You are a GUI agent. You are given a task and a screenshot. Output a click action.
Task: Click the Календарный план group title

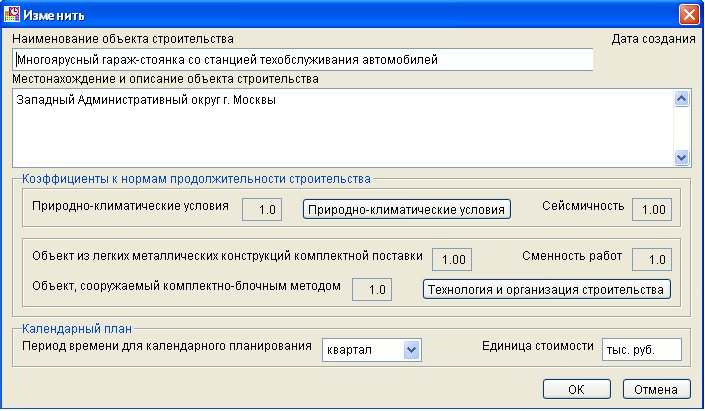pyautogui.click(x=77, y=329)
